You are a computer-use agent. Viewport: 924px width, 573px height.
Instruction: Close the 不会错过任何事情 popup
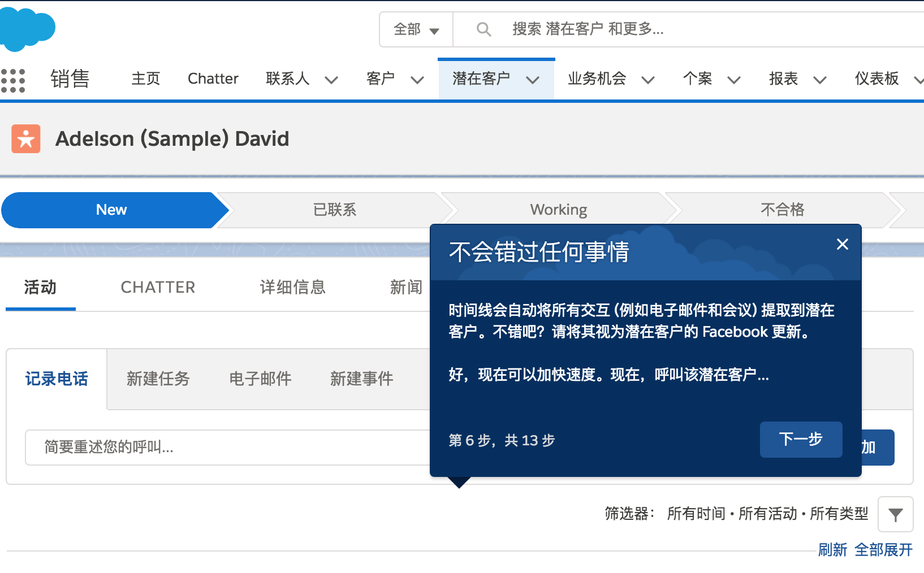click(x=842, y=244)
